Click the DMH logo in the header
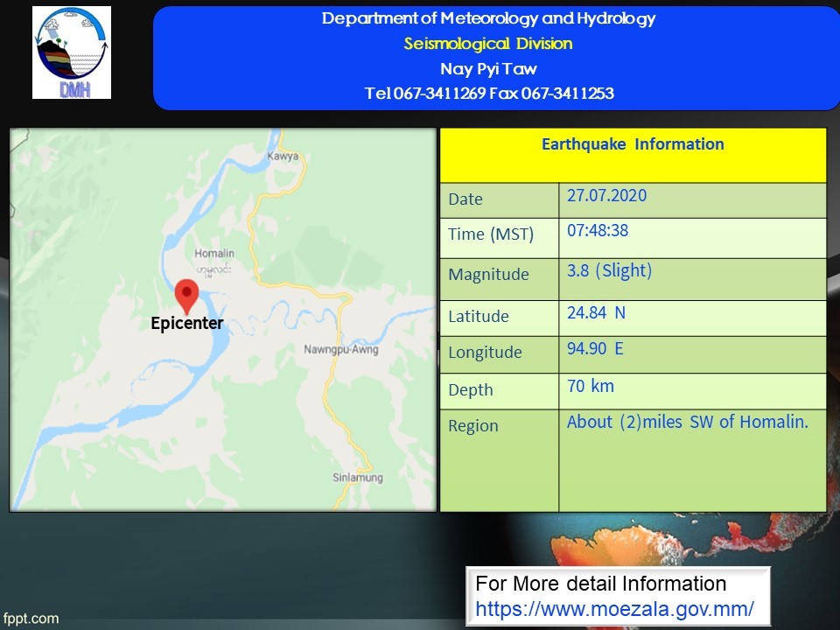This screenshot has height=630, width=840. point(72,52)
